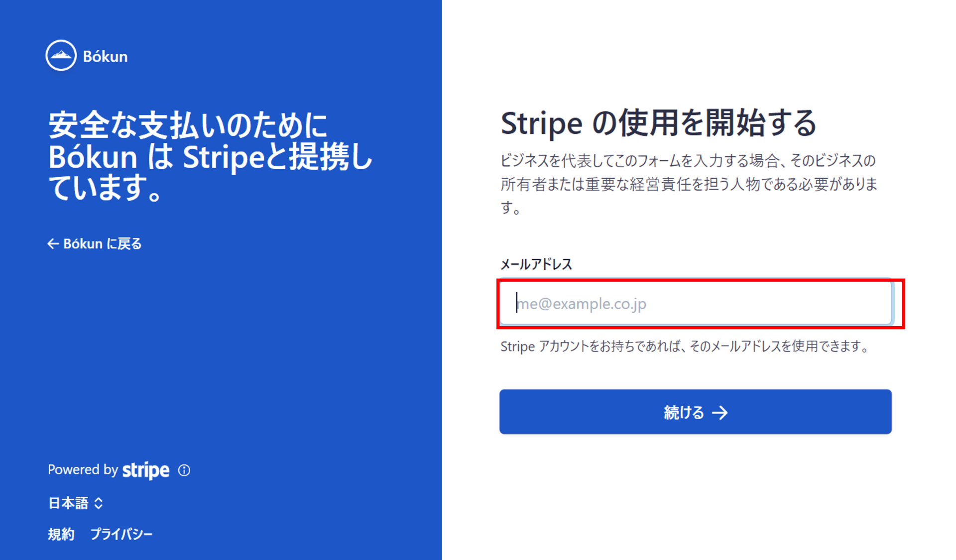Click the ビジネスを代表して description paragraph
Viewport: 956px width, 560px height.
[x=689, y=184]
